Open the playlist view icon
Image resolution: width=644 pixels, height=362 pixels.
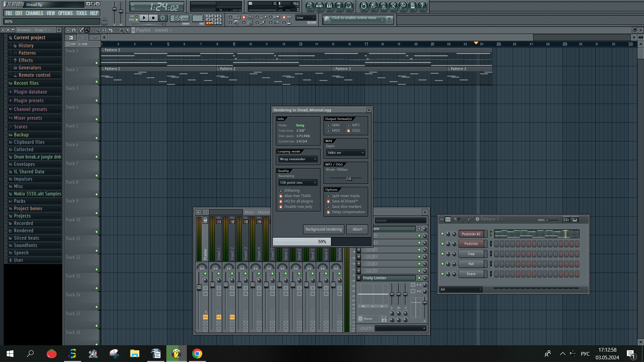[x=310, y=6]
